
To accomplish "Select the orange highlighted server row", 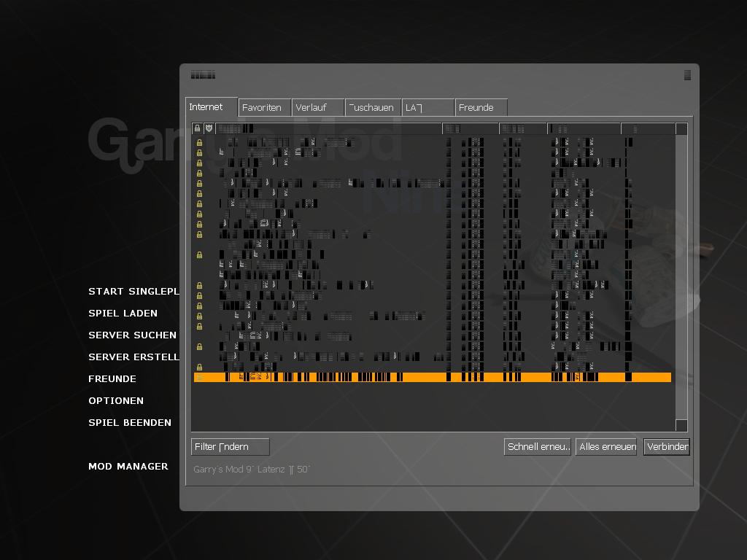I will [x=433, y=377].
